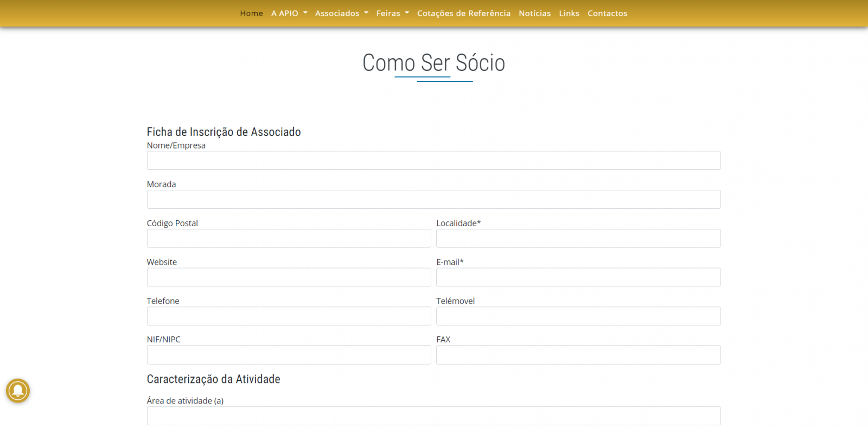The width and height of the screenshot is (868, 428).
Task: Focus the Telémovel input box
Action: [x=578, y=316]
